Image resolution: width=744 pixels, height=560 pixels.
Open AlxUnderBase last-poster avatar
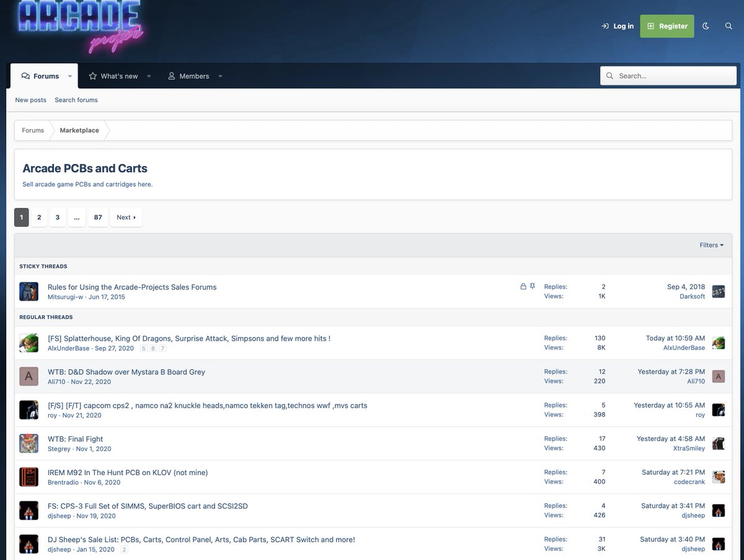pyautogui.click(x=719, y=343)
